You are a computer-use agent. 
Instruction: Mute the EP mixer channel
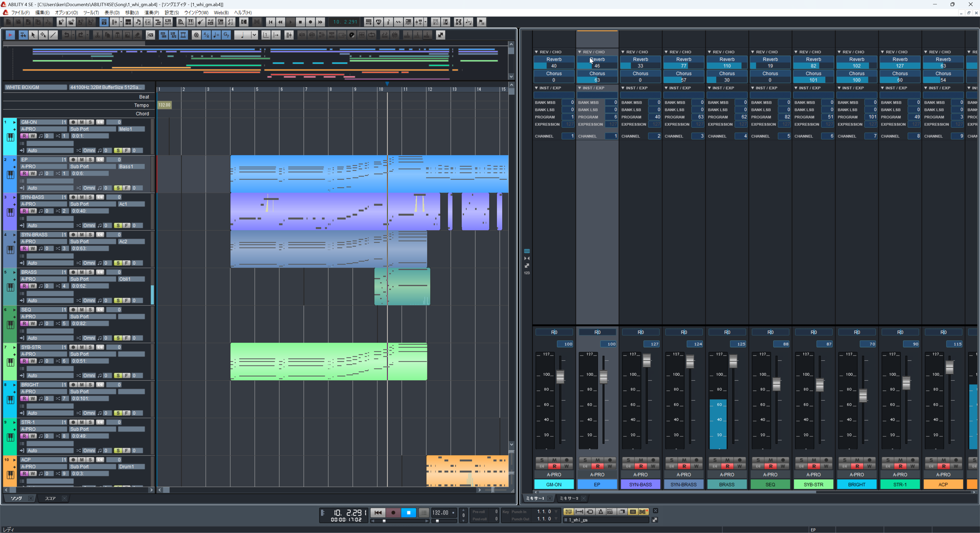point(598,460)
